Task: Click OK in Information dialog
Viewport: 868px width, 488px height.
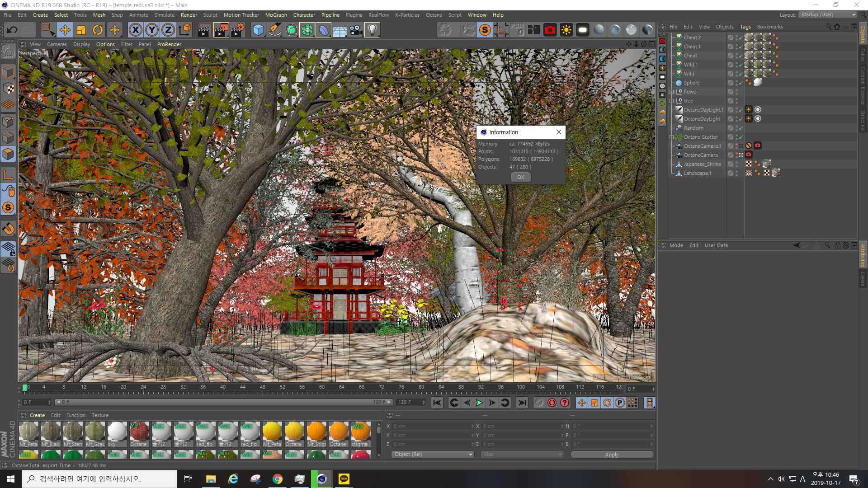Action: (521, 177)
